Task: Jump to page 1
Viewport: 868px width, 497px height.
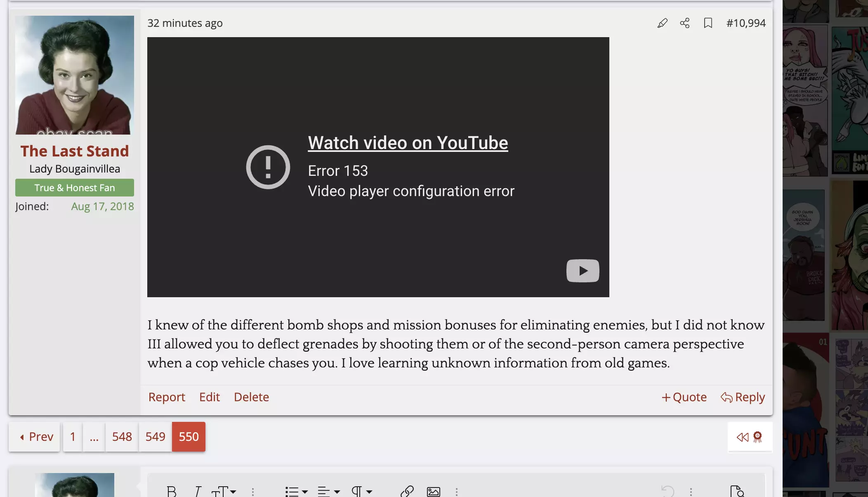Action: 73,437
